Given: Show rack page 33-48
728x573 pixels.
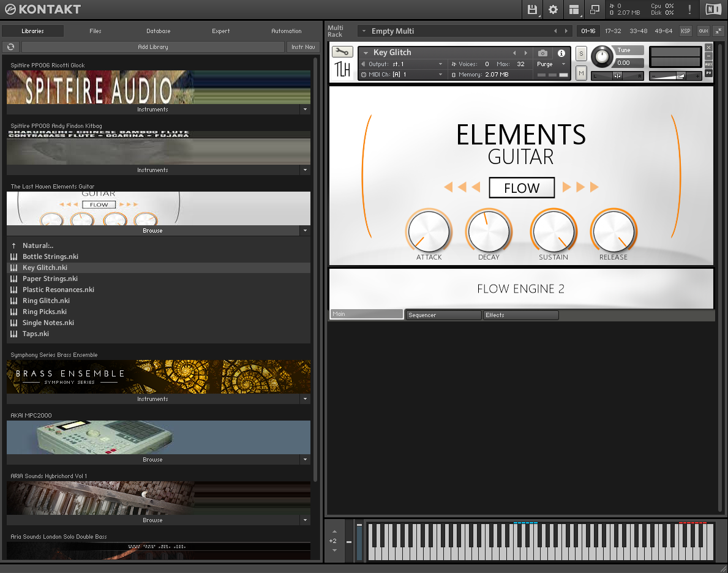Looking at the screenshot, I should 639,31.
